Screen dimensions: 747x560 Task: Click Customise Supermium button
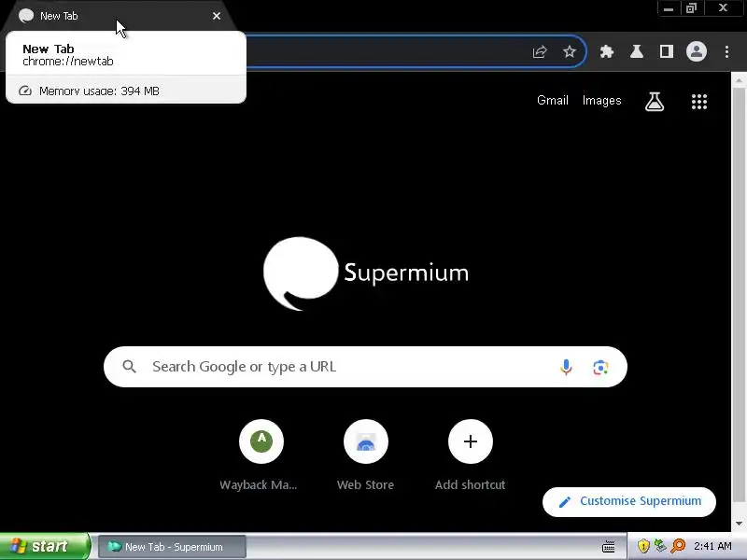[x=628, y=501]
